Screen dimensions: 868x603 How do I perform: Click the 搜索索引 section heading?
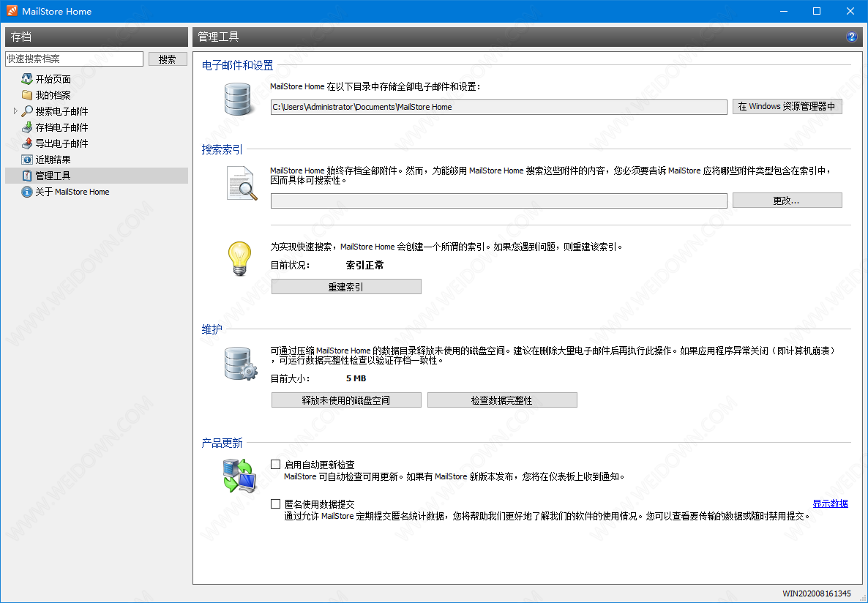pyautogui.click(x=222, y=149)
